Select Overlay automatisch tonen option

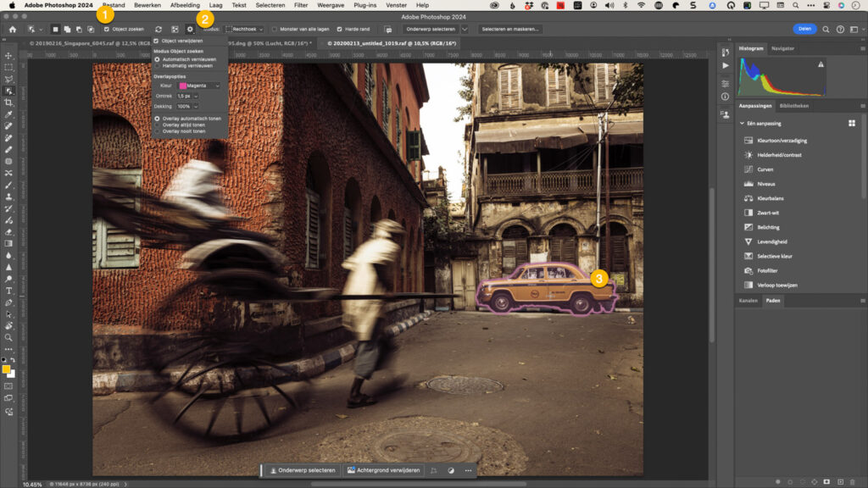[x=157, y=119]
